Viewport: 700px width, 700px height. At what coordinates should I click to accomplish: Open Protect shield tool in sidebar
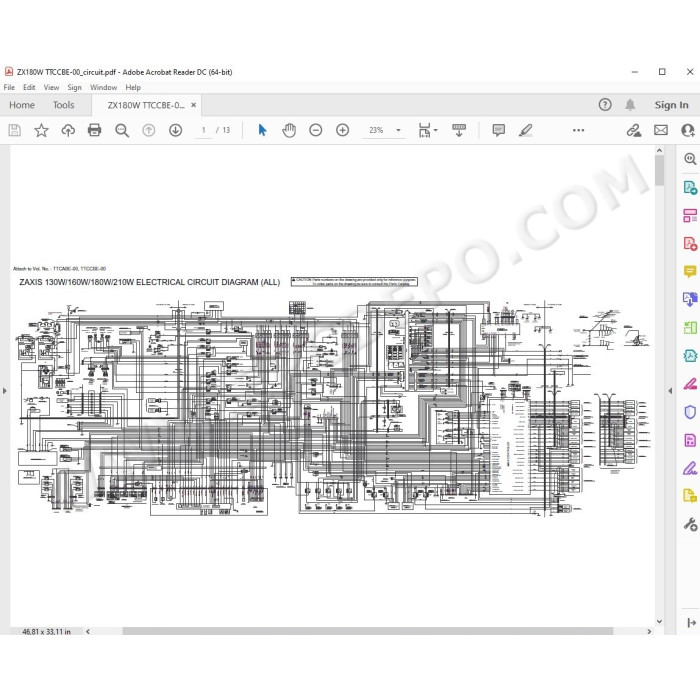690,412
